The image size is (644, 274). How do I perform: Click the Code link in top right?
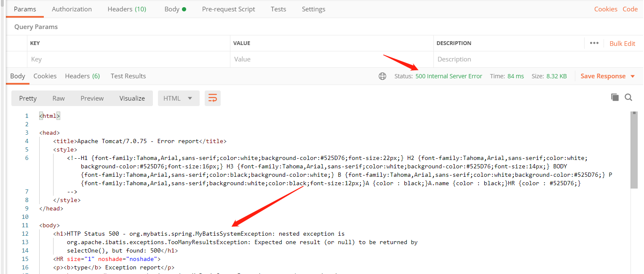(630, 8)
